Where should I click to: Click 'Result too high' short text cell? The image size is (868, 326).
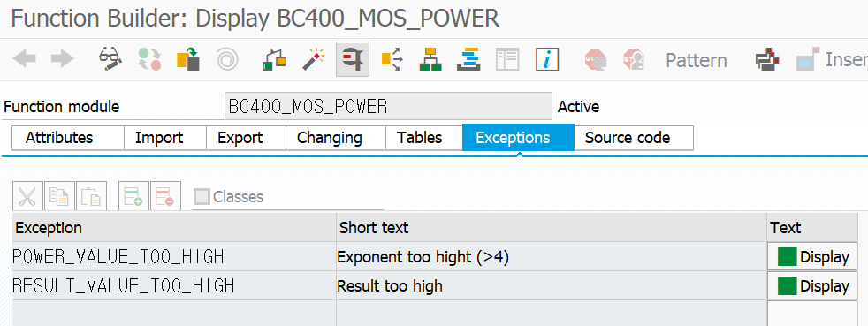552,285
